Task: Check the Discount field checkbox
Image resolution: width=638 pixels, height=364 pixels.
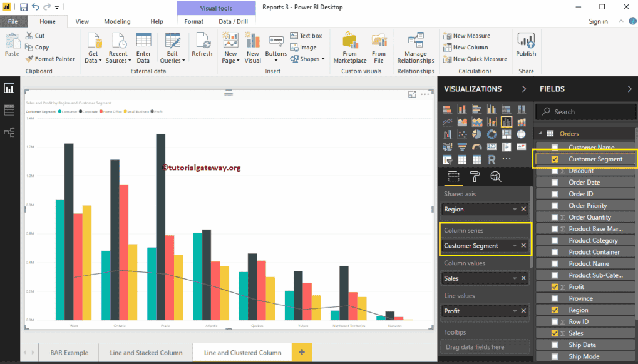Action: coord(553,170)
